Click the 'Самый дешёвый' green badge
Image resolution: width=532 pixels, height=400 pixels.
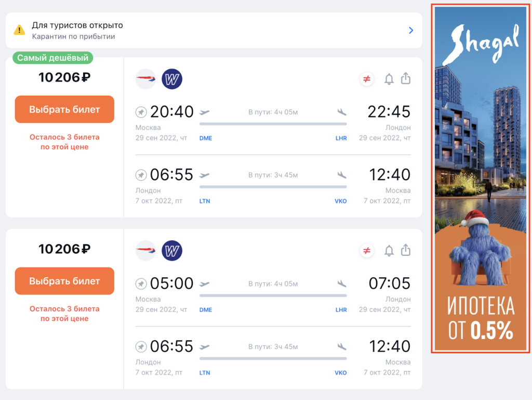click(x=52, y=58)
